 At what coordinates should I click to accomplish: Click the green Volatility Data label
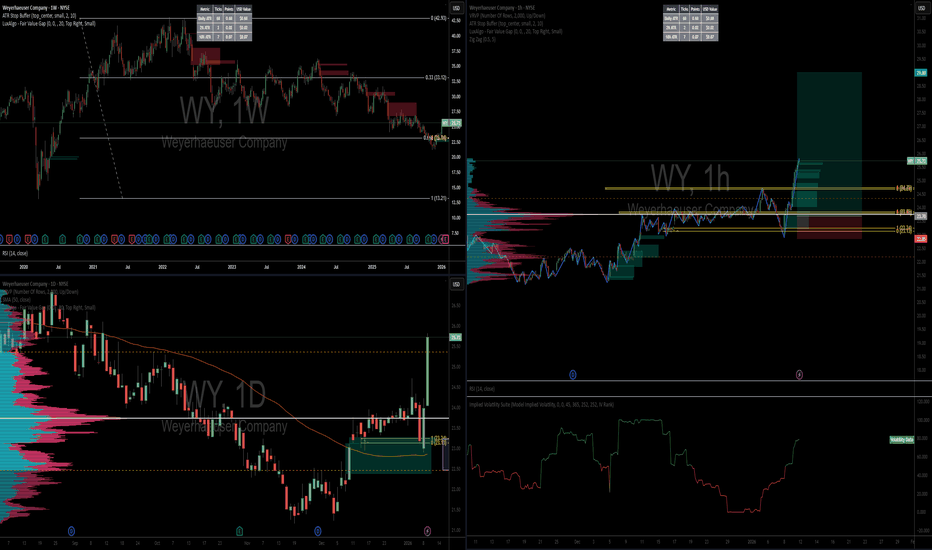901,440
